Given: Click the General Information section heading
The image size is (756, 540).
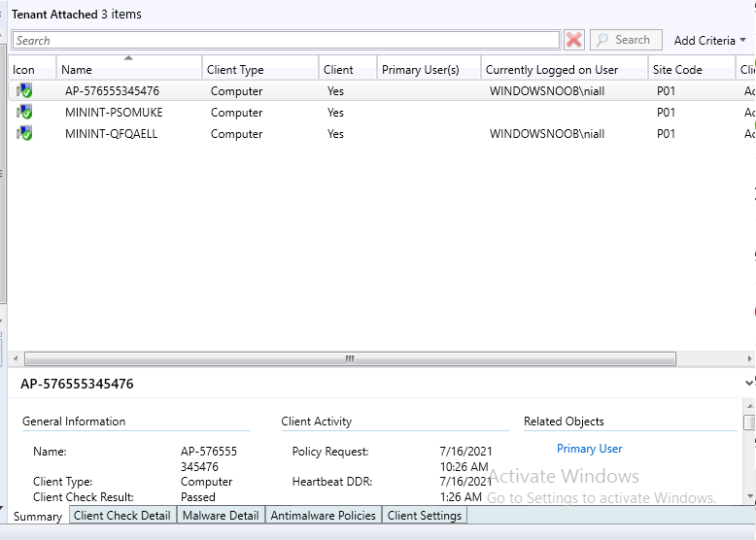Looking at the screenshot, I should coord(74,421).
